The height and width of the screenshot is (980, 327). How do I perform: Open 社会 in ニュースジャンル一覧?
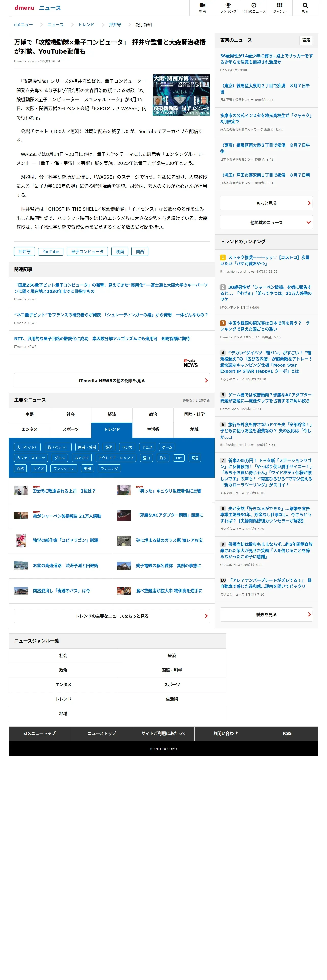tap(63, 655)
